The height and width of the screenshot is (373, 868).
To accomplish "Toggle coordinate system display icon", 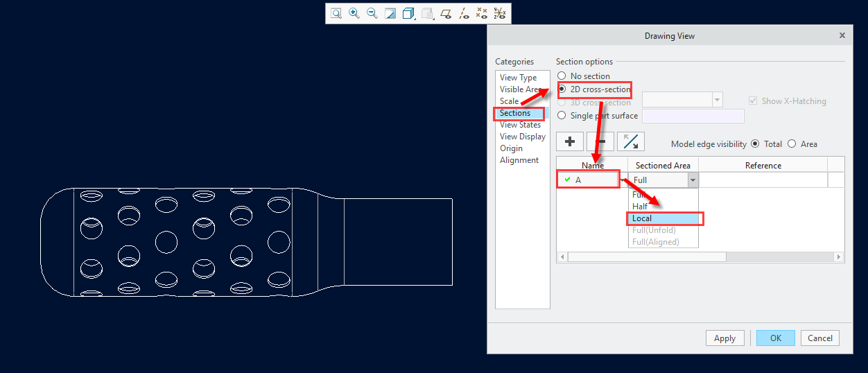I will click(x=499, y=13).
